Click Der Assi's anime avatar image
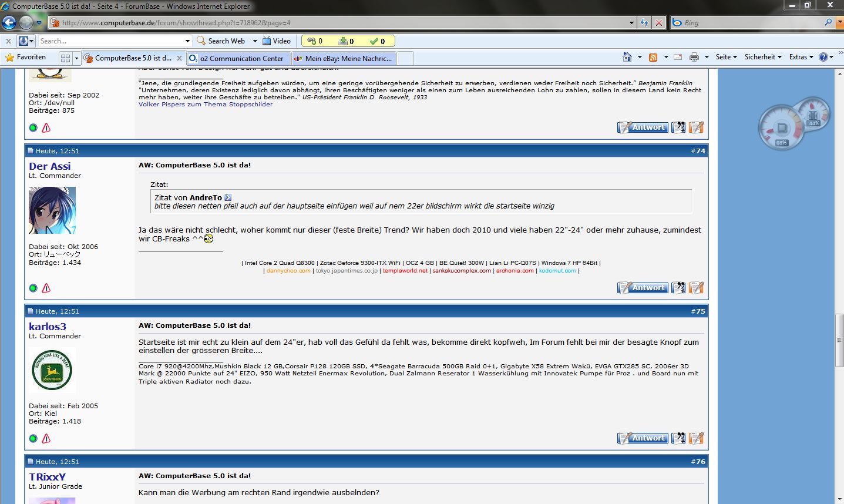 (x=52, y=210)
